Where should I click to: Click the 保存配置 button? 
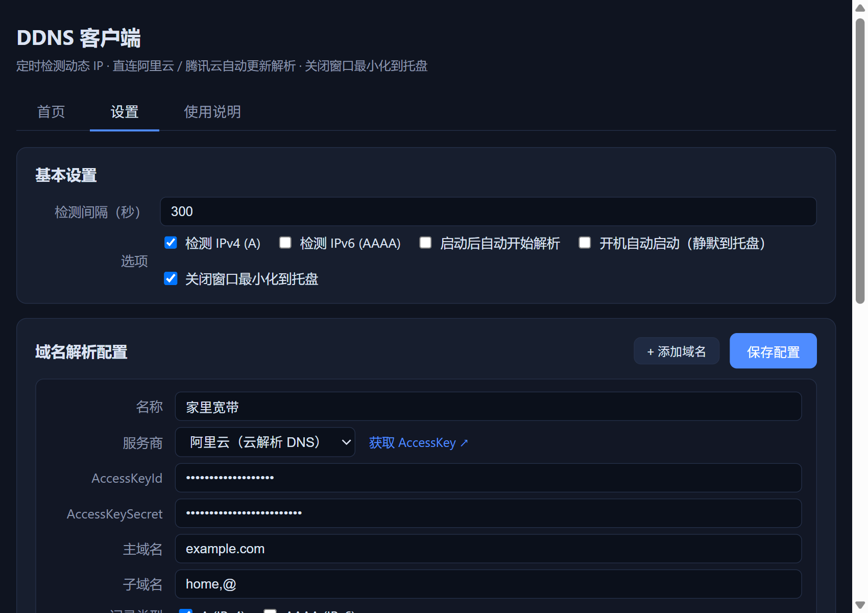[x=773, y=351]
